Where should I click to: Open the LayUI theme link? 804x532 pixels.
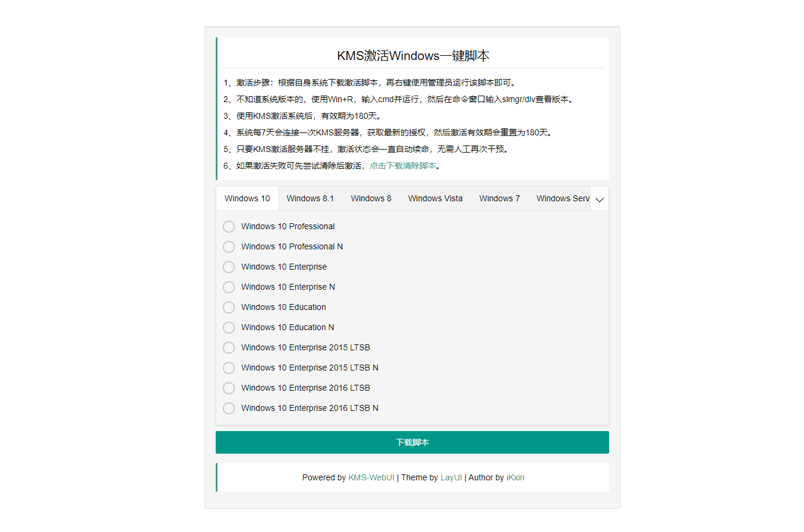point(451,477)
